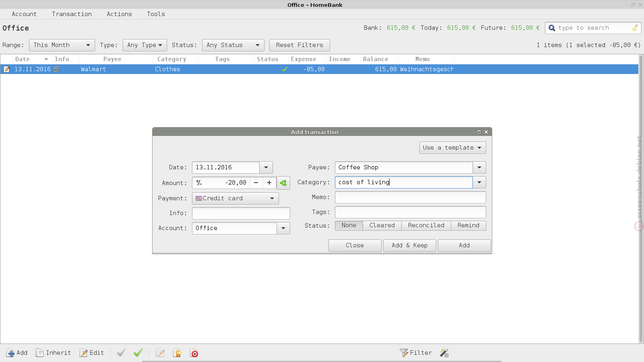Click the auto assignment wand icon
Screen dimensions: 644x362
[x=444, y=353]
